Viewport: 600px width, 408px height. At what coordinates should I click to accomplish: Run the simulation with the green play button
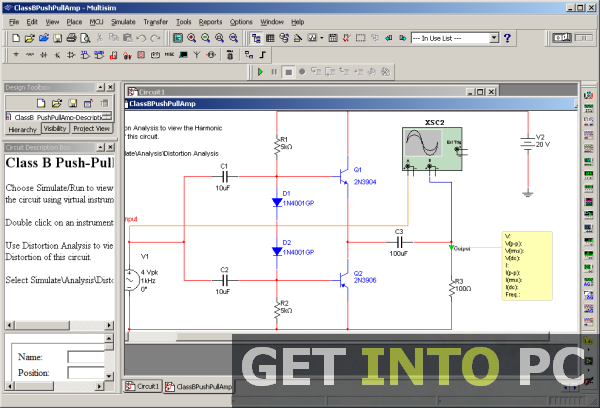260,72
